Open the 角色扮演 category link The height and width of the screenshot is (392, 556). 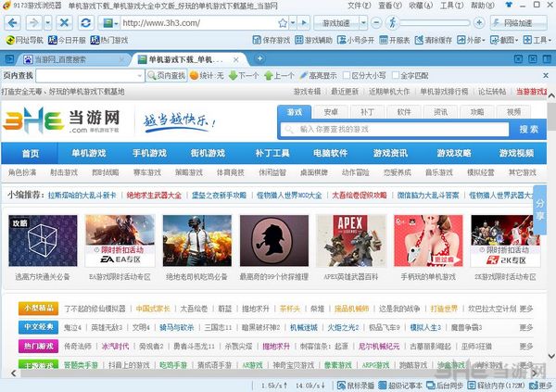[x=22, y=172]
